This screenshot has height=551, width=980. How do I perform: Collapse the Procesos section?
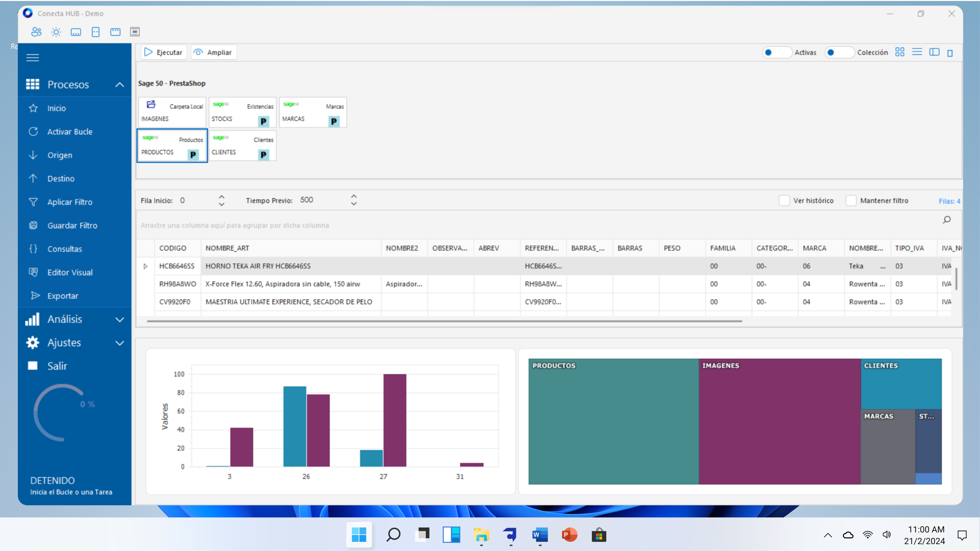pyautogui.click(x=119, y=84)
